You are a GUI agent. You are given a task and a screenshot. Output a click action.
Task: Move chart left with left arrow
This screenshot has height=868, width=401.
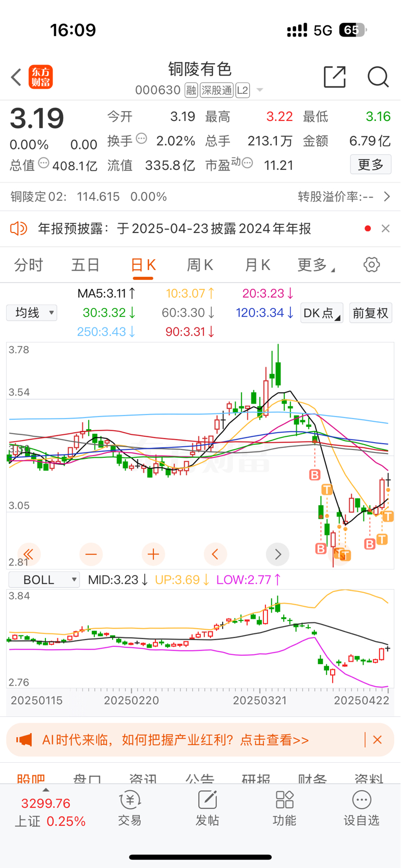(215, 554)
